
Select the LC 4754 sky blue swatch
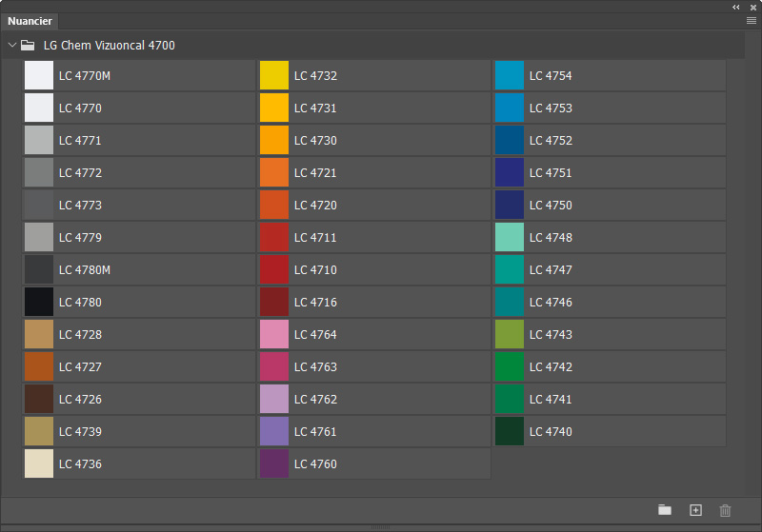coord(510,75)
